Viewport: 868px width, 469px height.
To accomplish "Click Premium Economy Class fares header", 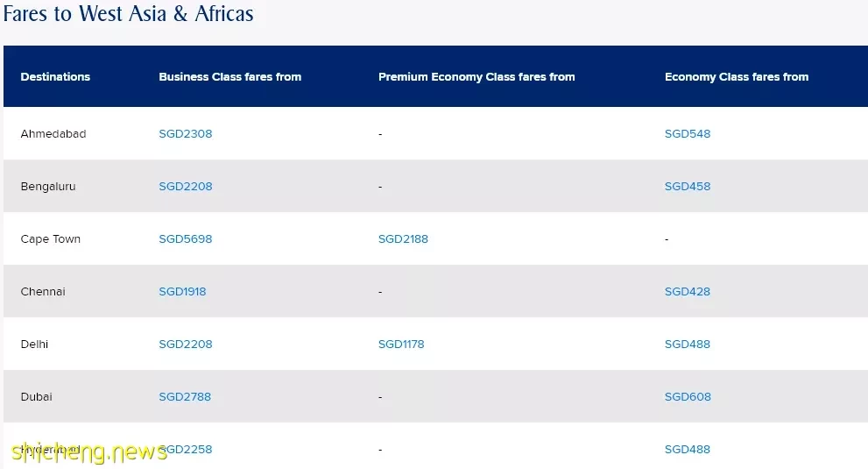I will 476,77.
